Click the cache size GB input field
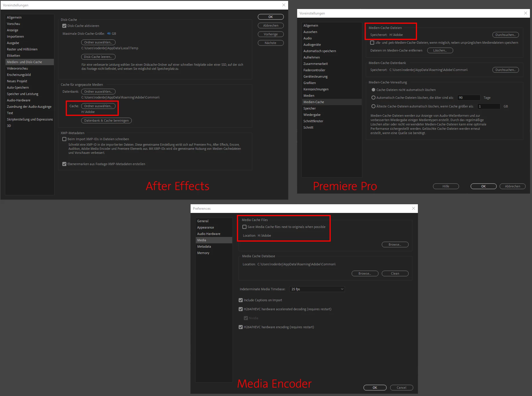The width and height of the screenshot is (532, 396). pos(489,106)
